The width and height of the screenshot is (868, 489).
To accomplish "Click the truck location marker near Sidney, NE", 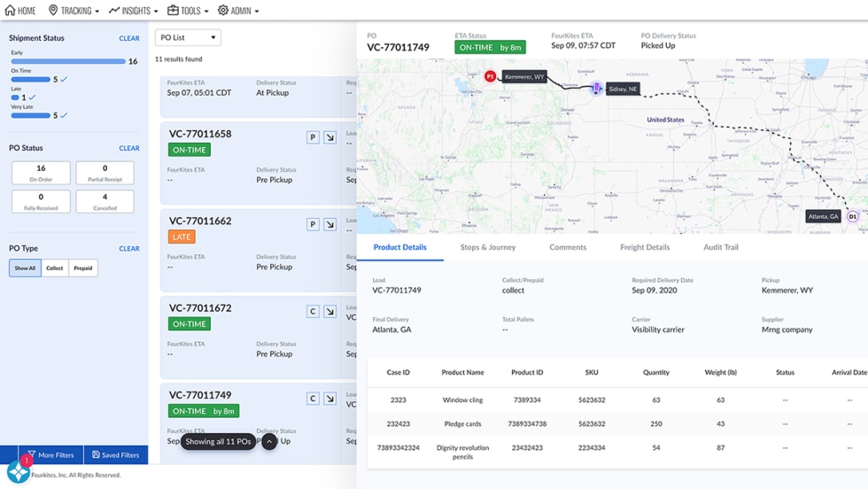I will click(x=596, y=89).
